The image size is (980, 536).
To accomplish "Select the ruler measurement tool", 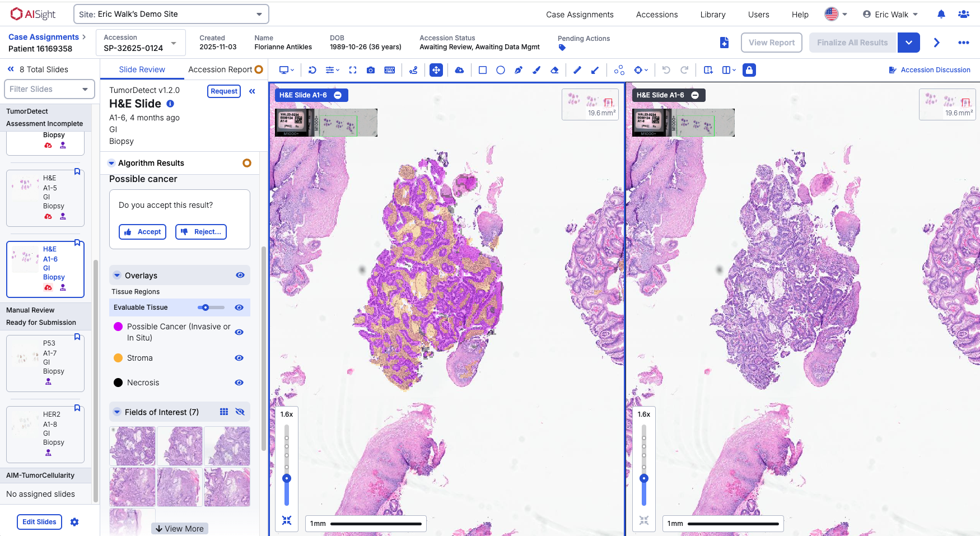I will [x=577, y=70].
